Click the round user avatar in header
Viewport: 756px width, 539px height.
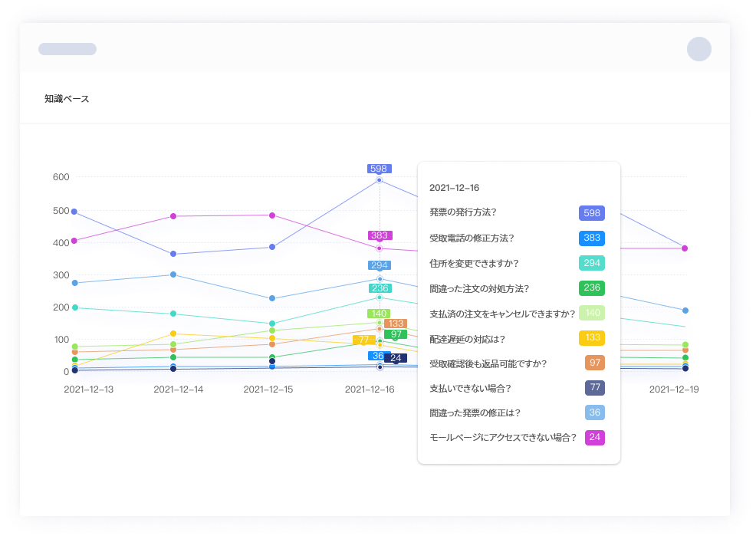698,49
